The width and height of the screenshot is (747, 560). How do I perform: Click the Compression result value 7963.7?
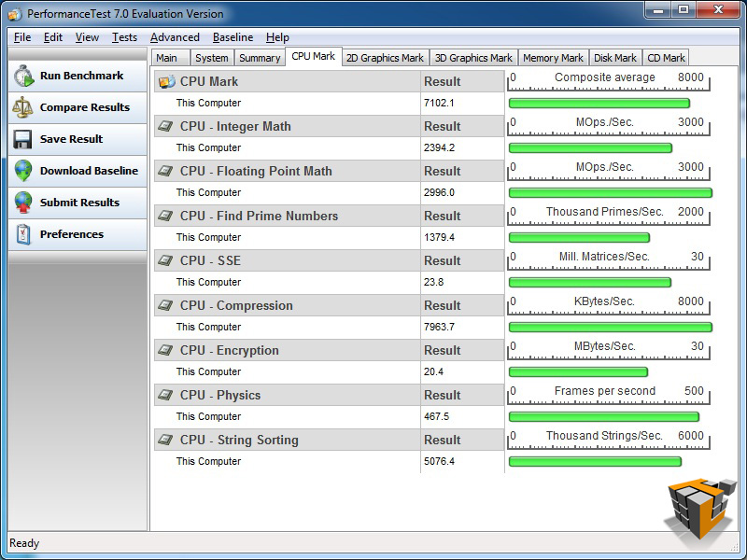[x=439, y=327]
